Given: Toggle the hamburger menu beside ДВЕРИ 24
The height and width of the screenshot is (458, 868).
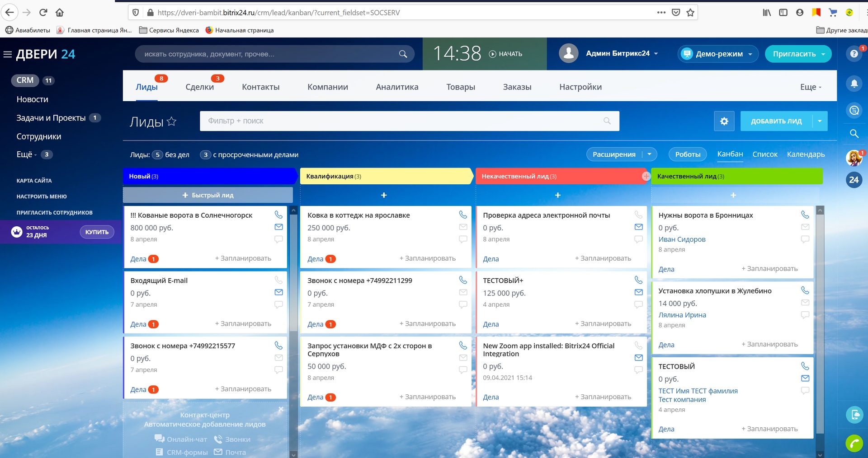Looking at the screenshot, I should point(8,55).
